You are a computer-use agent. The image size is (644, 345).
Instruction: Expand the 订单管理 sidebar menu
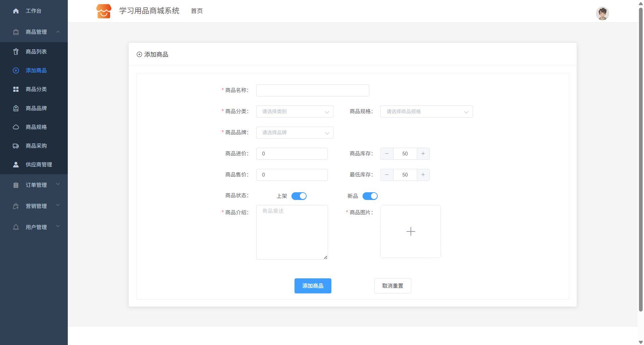coord(36,185)
